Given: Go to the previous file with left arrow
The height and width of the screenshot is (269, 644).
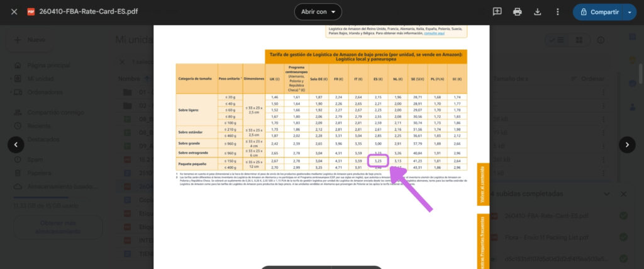Looking at the screenshot, I should [16, 145].
